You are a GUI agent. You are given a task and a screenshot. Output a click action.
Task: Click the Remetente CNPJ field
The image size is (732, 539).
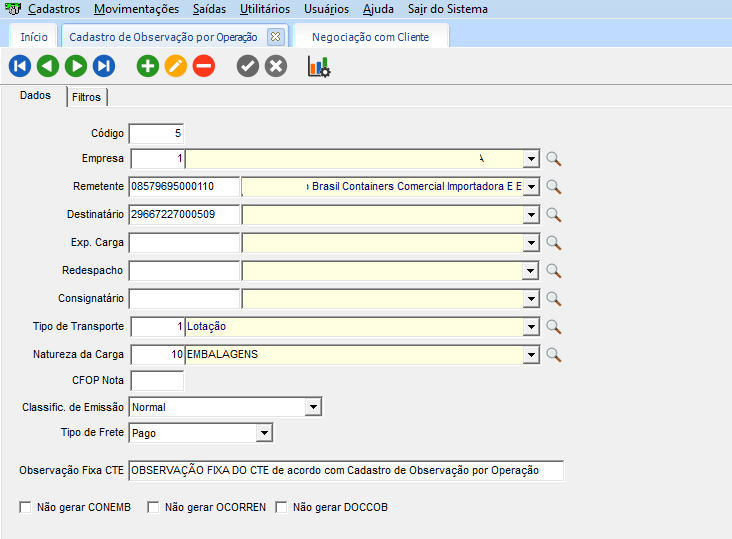coord(184,187)
